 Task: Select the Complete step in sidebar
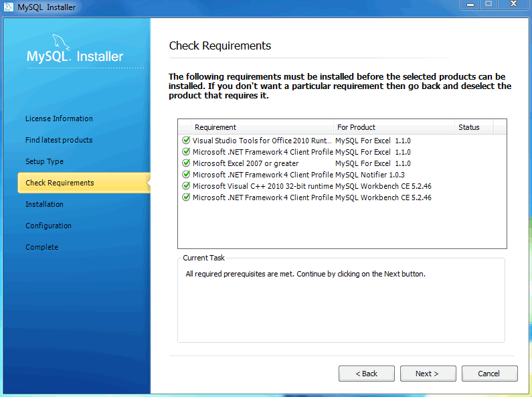tap(41, 247)
